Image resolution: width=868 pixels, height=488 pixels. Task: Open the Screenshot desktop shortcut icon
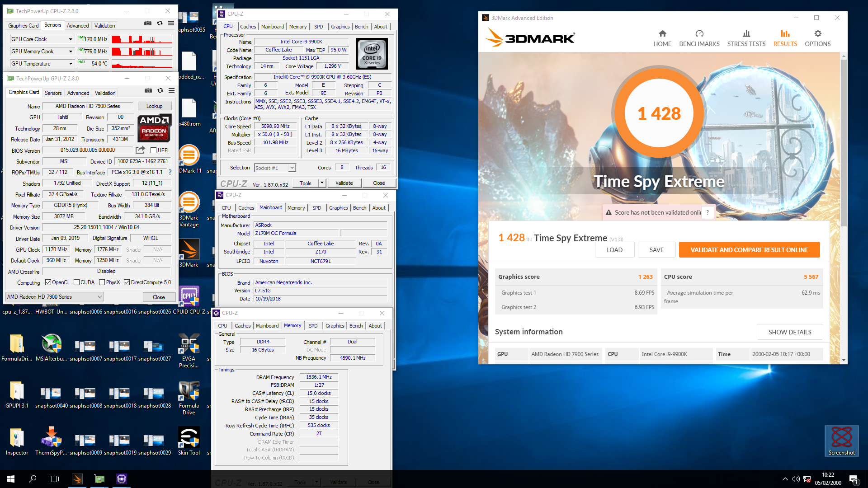point(841,441)
